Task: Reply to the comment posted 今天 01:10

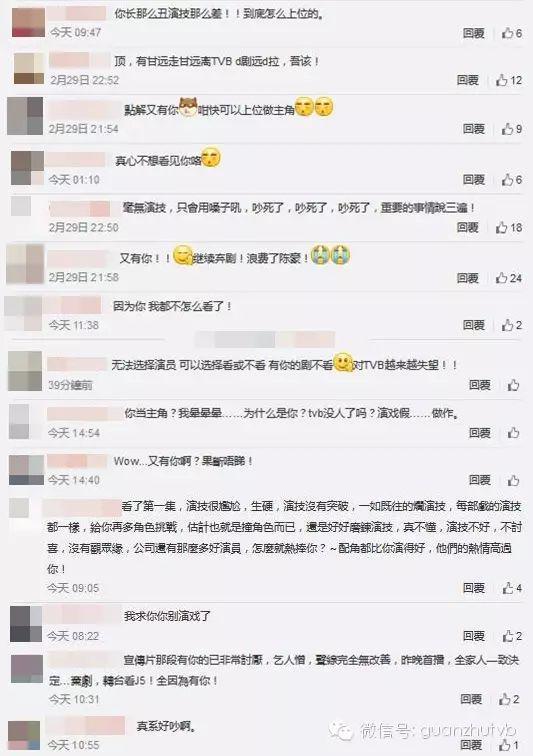Action: coord(473,179)
